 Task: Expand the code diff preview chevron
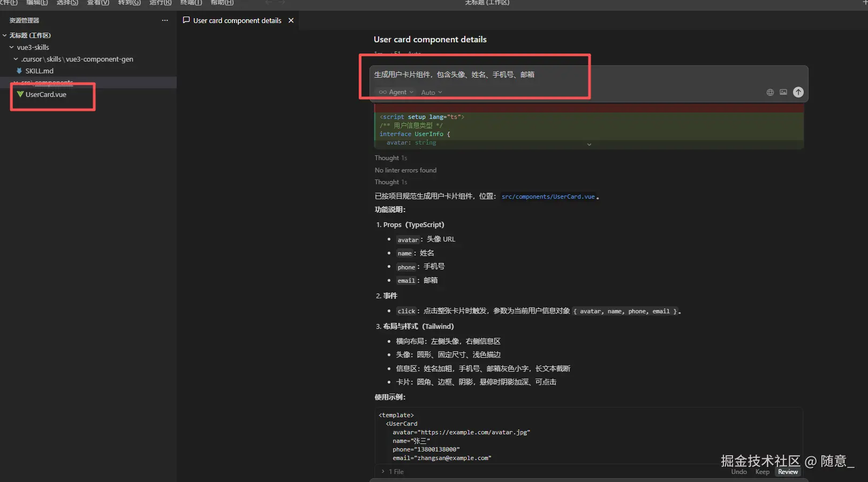pos(589,145)
